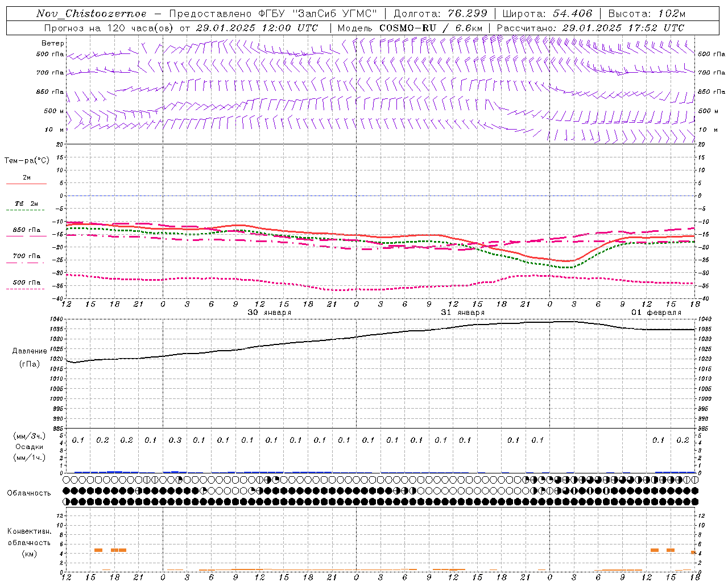The image size is (728, 582).
Task: Select the provider text ФГБУ "ЗапСиб УГМС"
Action: point(318,14)
